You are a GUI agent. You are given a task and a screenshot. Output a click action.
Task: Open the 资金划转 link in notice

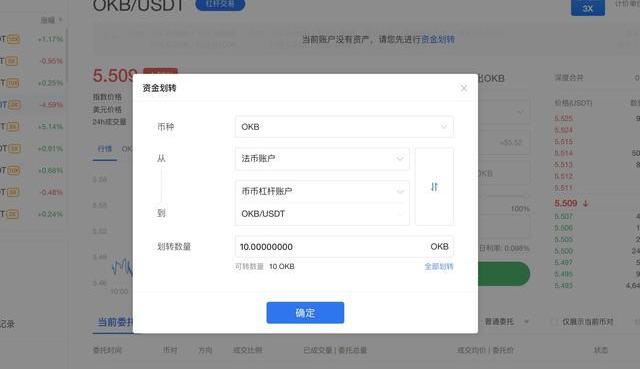[438, 40]
